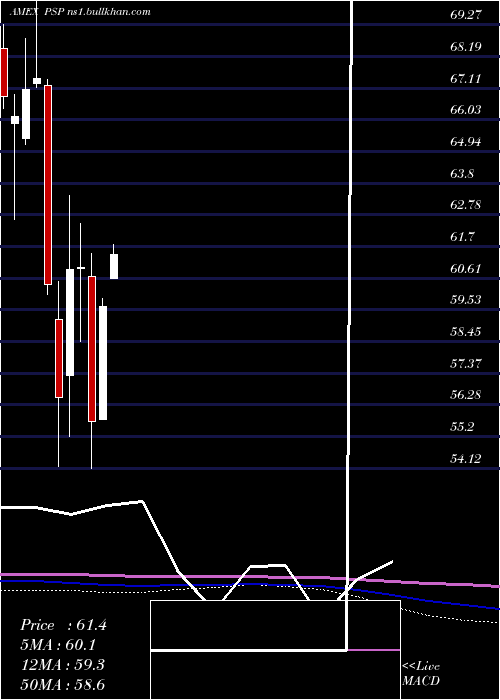Click the <<Live MACD label
The height and width of the screenshot is (700, 500).
pyautogui.click(x=421, y=674)
